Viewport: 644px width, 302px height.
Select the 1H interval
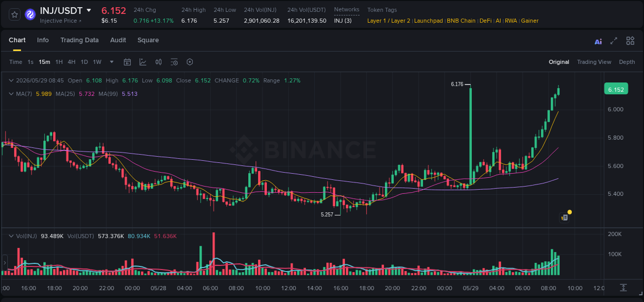[59, 62]
